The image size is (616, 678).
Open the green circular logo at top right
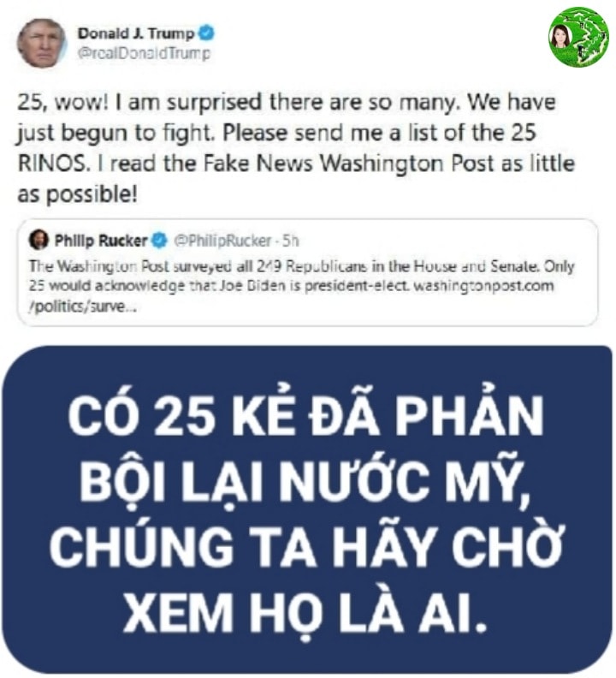point(578,37)
